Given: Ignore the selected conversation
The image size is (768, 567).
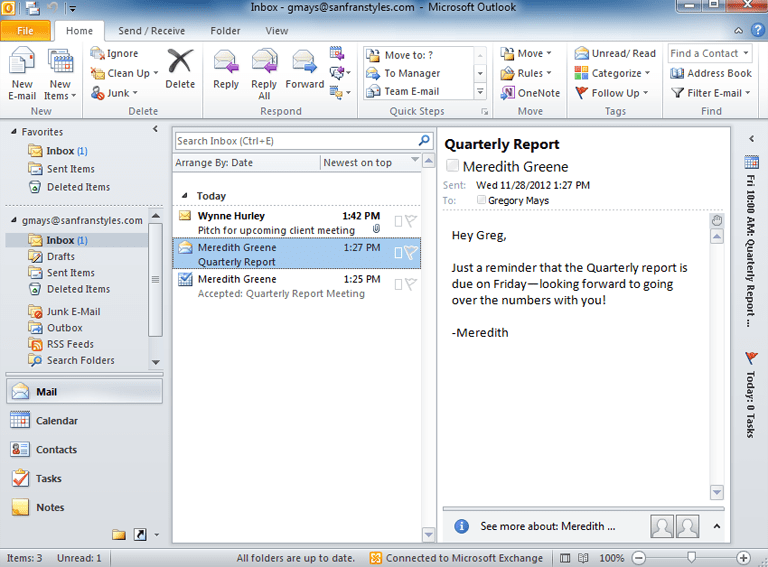Looking at the screenshot, I should [115, 53].
